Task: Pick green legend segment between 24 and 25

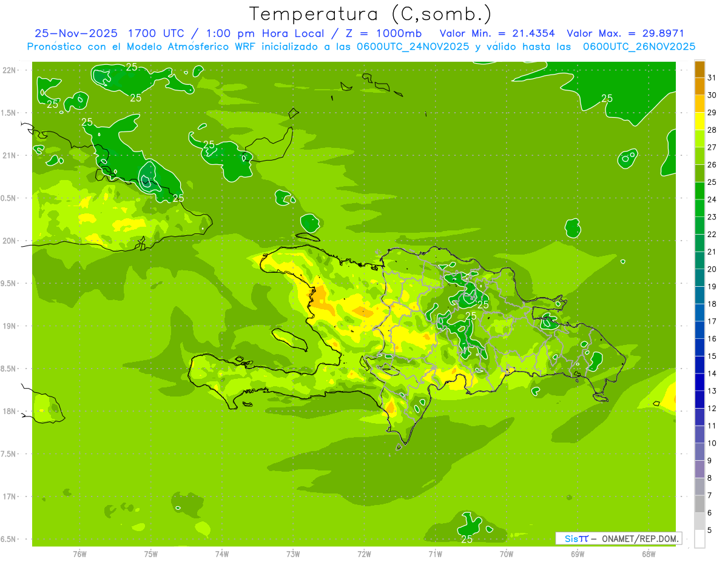Action: point(699,191)
